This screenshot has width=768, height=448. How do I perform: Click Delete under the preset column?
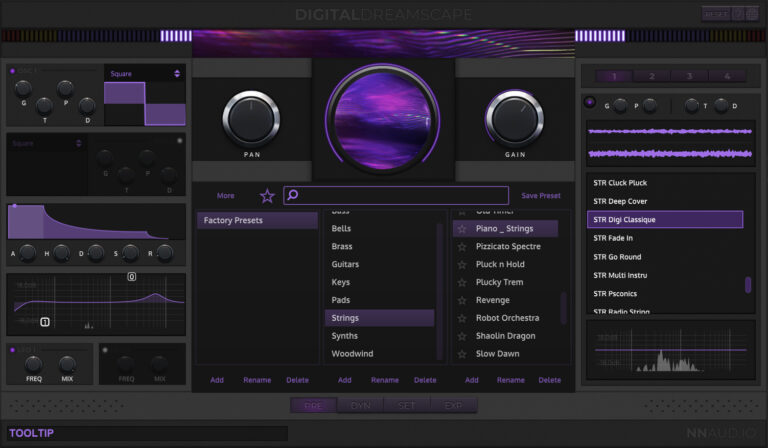(x=550, y=380)
